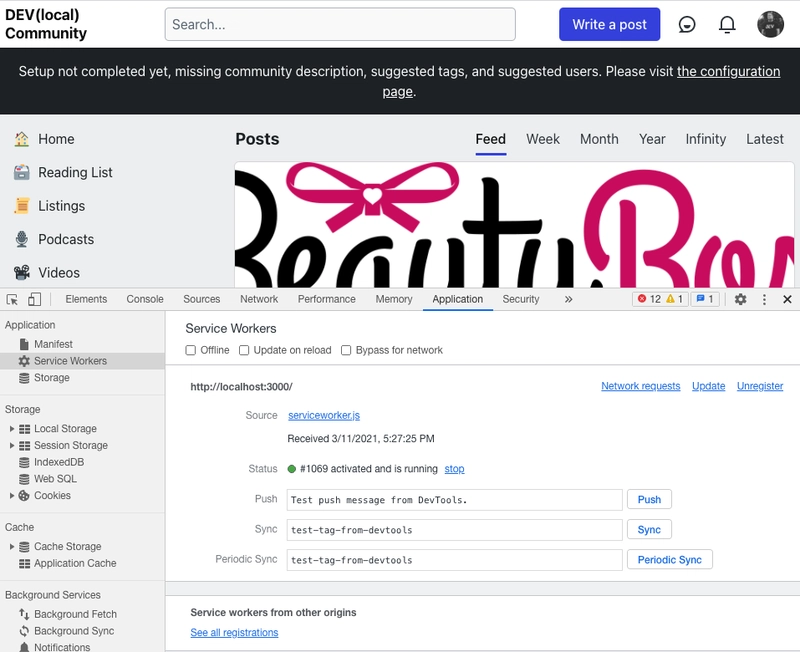Click the Push button
Image resolution: width=800 pixels, height=652 pixels.
649,499
